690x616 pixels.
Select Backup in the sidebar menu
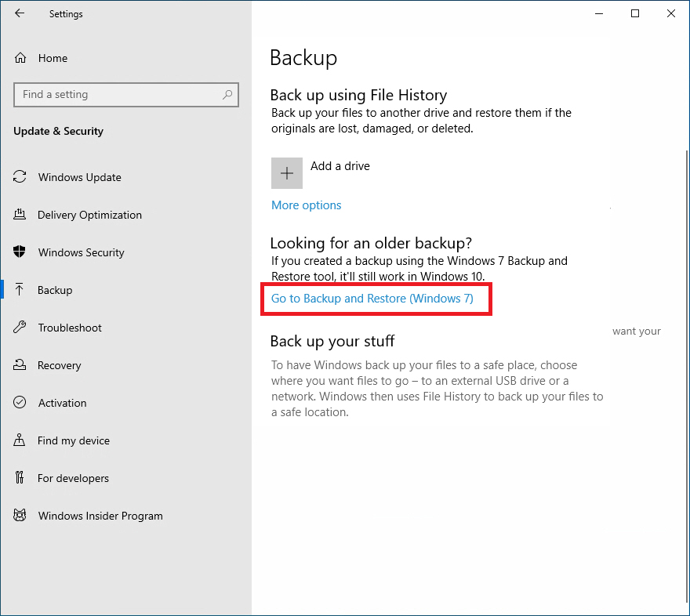(x=126, y=290)
